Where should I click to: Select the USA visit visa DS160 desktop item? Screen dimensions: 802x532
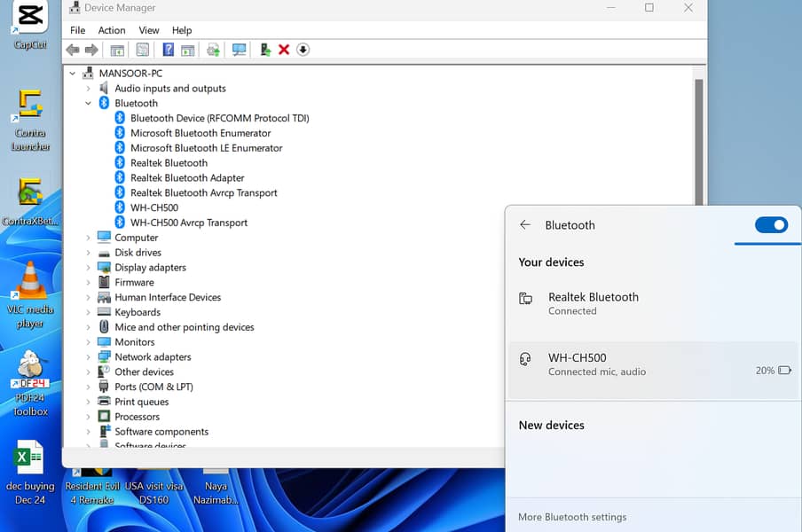click(154, 487)
